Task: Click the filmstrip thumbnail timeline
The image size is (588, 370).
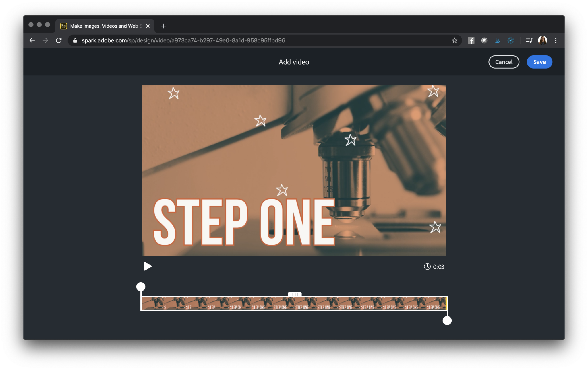Action: coord(294,303)
